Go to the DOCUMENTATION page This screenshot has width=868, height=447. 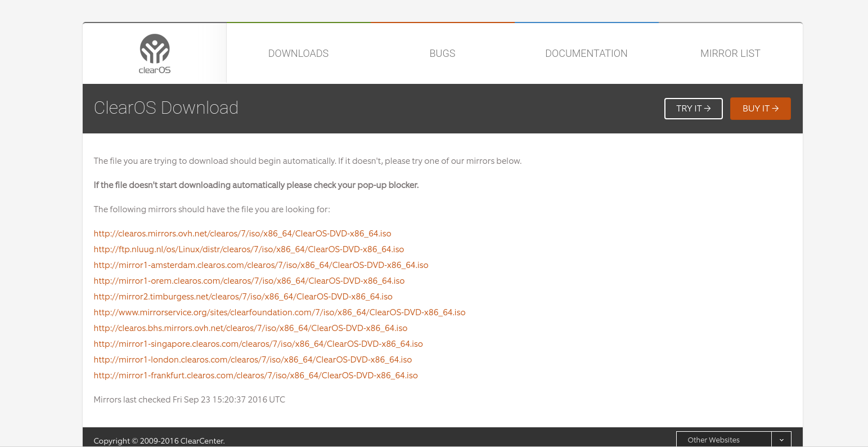point(586,53)
